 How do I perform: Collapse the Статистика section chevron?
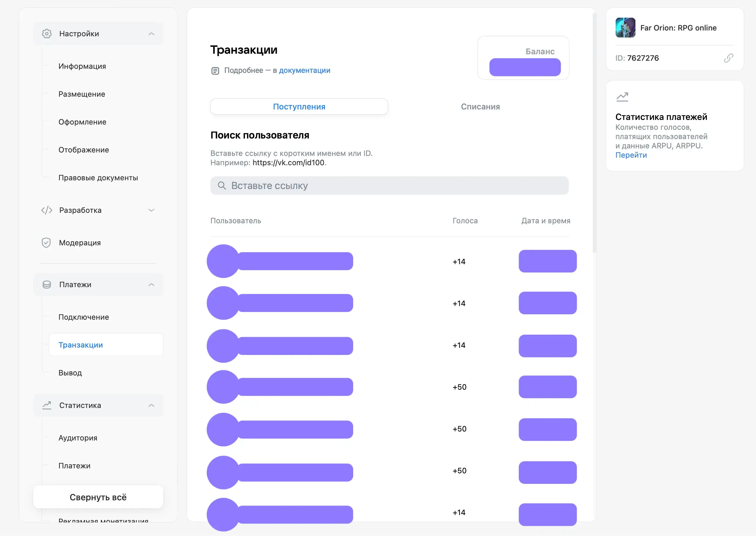click(x=151, y=405)
